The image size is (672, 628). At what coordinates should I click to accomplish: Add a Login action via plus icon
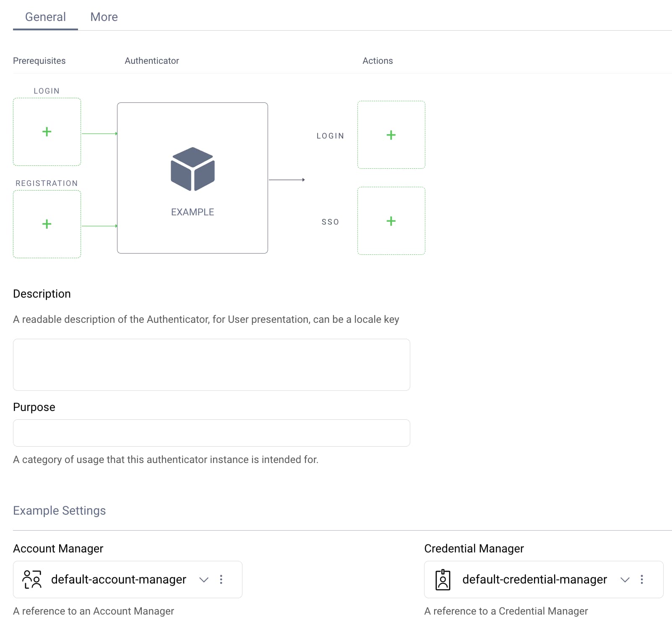pos(391,135)
